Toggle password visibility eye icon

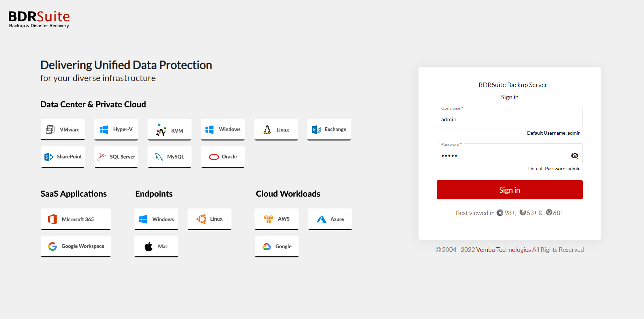tap(574, 156)
